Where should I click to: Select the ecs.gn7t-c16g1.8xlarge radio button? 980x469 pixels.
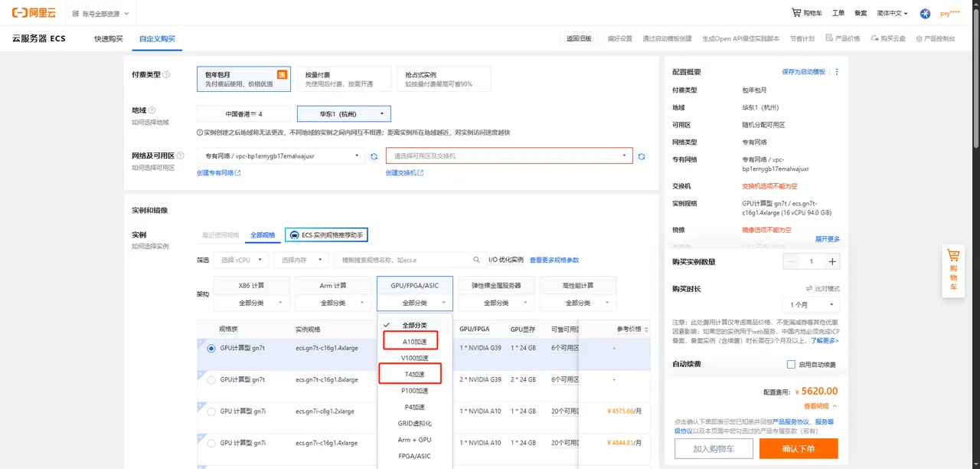[211, 380]
